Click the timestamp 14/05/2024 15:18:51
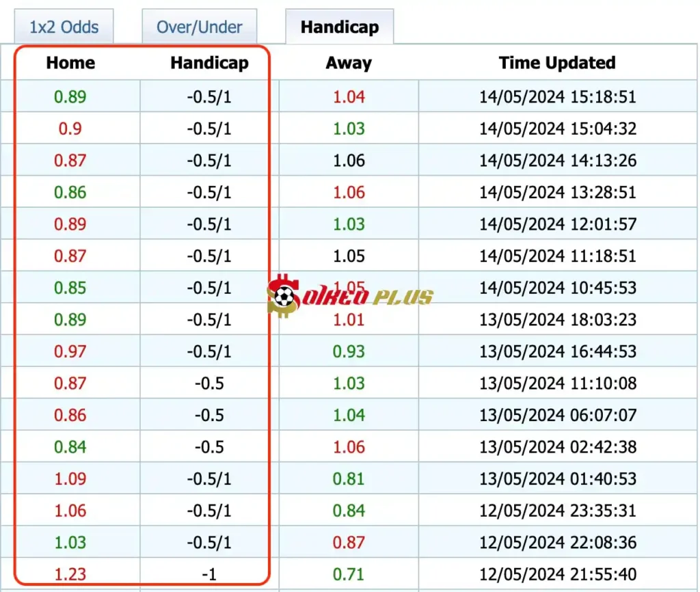700x592 pixels. coord(557,96)
